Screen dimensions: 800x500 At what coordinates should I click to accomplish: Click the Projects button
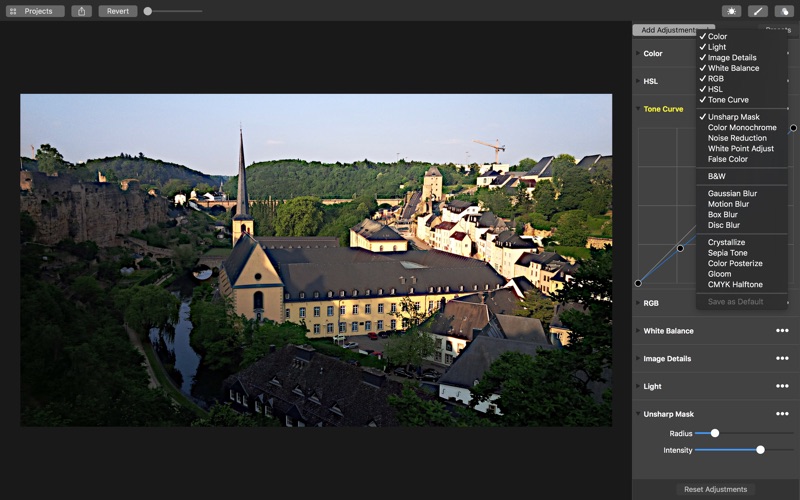coord(35,11)
